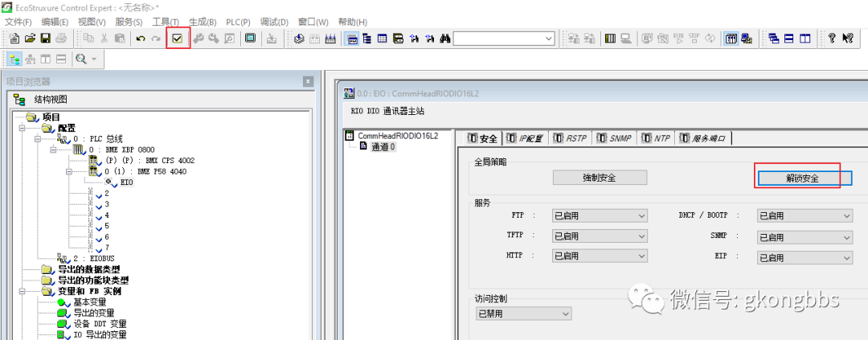The image size is (868, 340).
Task: Toggle horizontal split view in the second toolbar row
Action: pyautogui.click(x=61, y=59)
